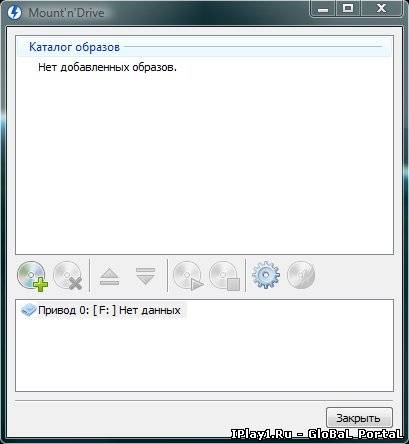This screenshot has width=409, height=444.
Task: Mount the image with the disc play icon
Action: pyautogui.click(x=188, y=276)
